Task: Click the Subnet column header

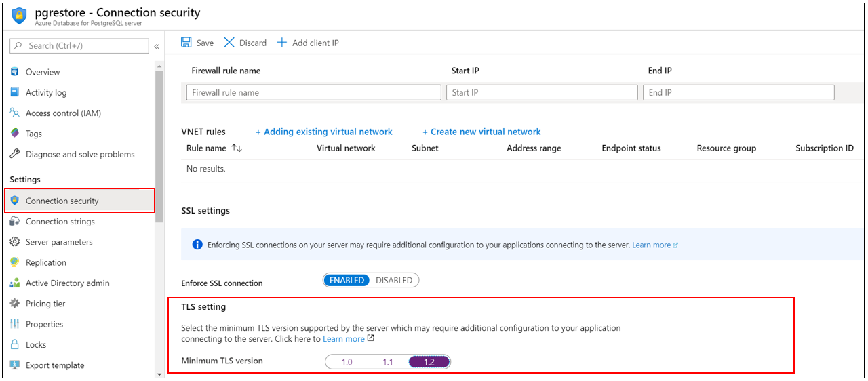Action: coord(425,148)
